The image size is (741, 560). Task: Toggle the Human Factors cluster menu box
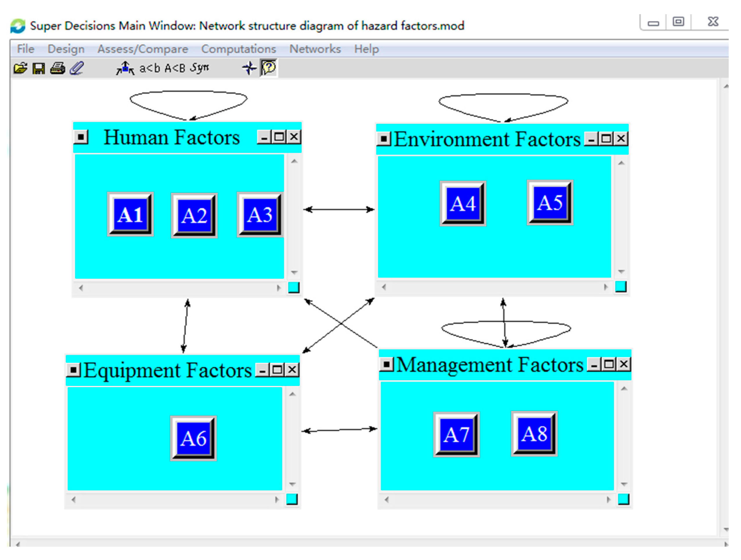81,137
